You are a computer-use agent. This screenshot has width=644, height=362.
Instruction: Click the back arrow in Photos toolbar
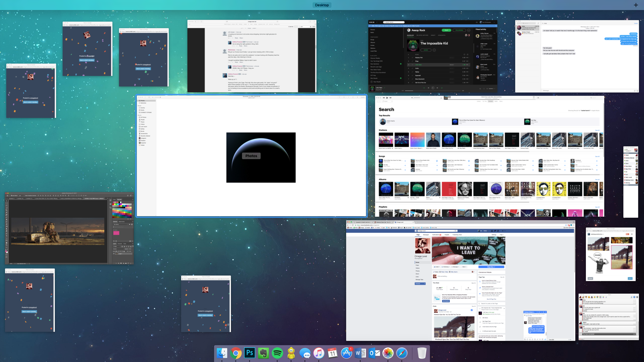click(x=145, y=97)
